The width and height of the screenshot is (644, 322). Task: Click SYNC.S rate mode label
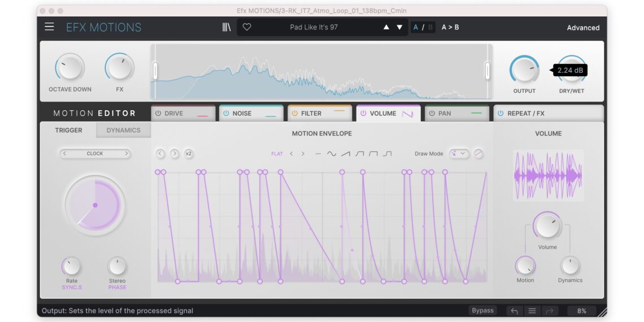click(72, 287)
